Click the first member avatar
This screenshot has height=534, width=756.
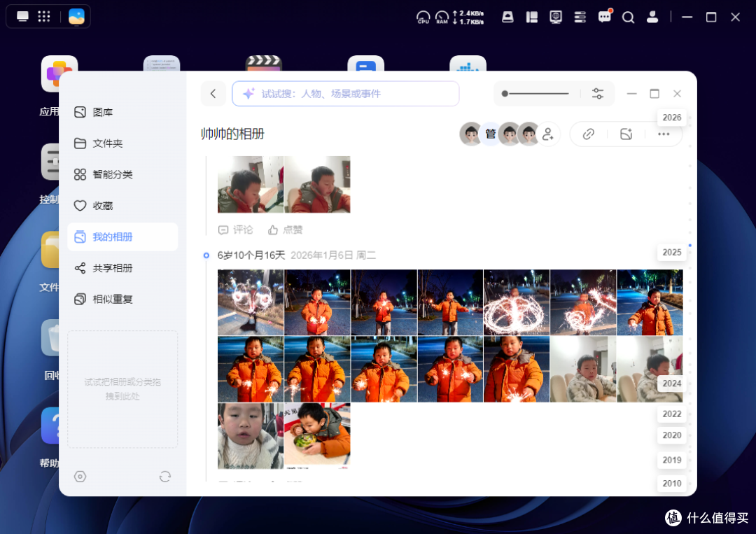[x=470, y=134]
